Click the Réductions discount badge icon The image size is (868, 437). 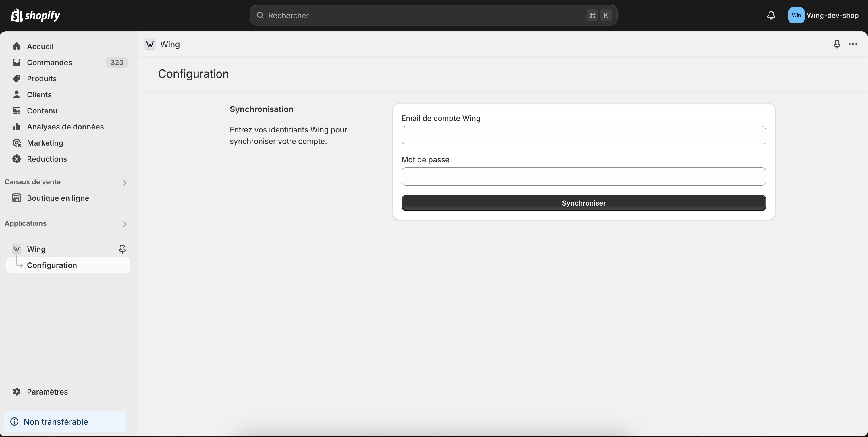coord(16,159)
